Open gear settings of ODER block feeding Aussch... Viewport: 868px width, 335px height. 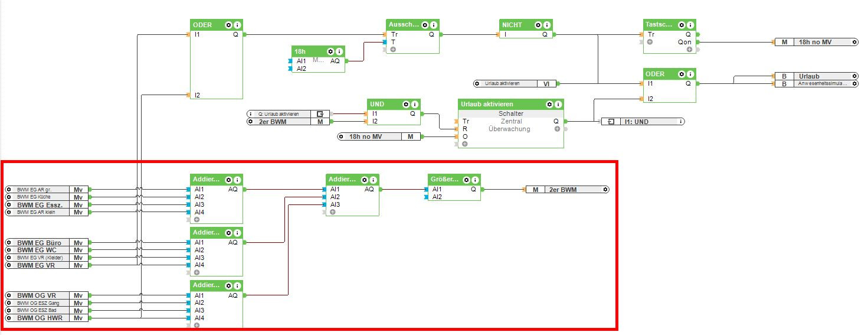[228, 25]
